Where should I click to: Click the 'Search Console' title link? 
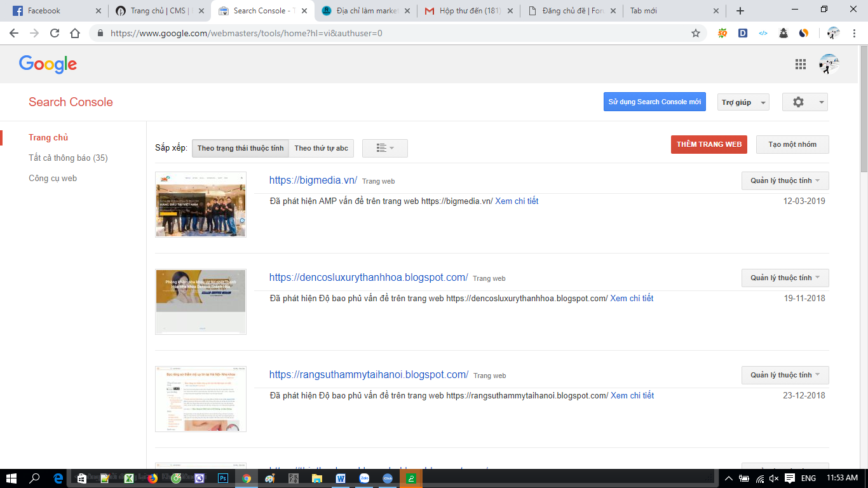coord(71,102)
